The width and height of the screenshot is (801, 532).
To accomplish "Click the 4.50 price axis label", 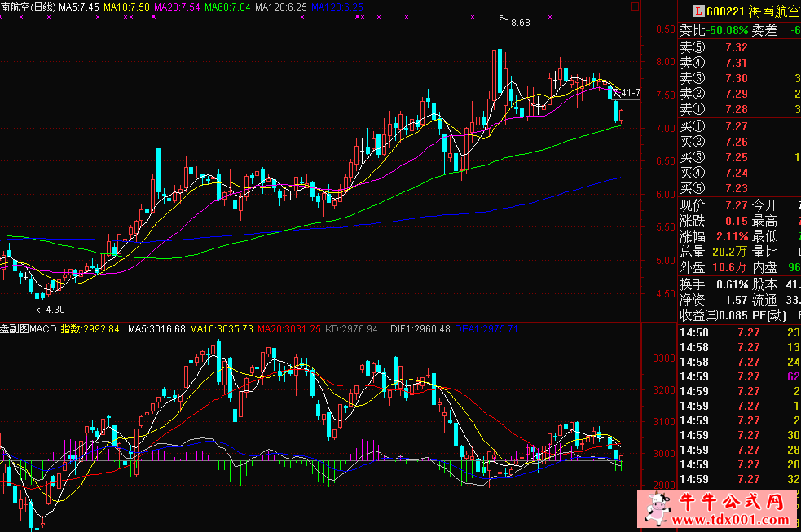I will point(666,294).
